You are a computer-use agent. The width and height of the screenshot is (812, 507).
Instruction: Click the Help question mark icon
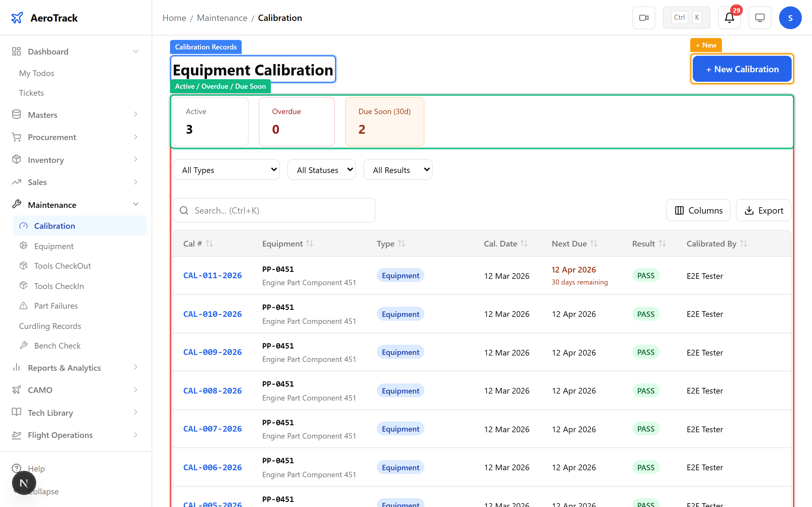(x=16, y=468)
